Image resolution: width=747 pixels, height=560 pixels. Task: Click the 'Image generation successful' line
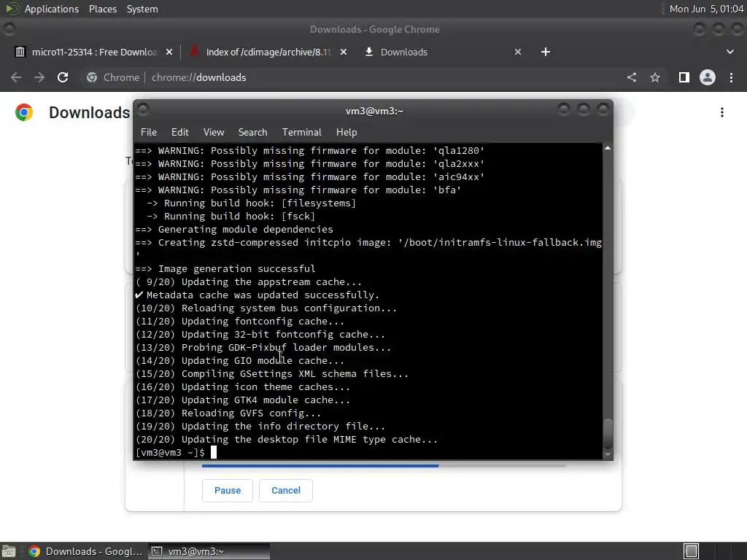point(225,268)
